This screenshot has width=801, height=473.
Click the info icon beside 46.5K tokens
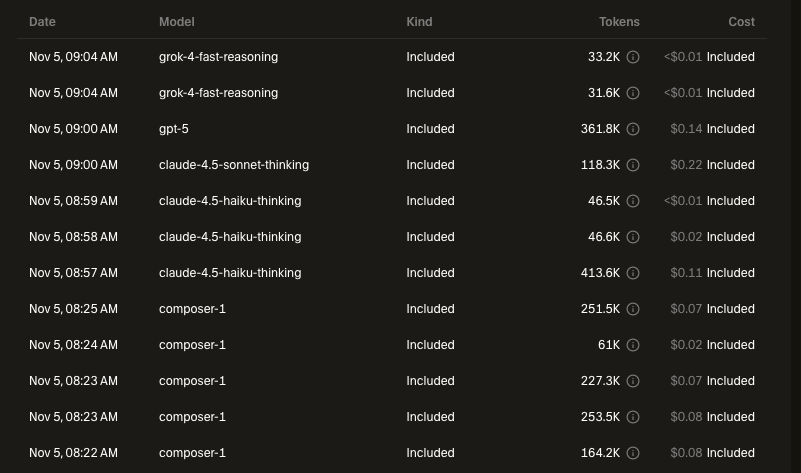tap(633, 201)
